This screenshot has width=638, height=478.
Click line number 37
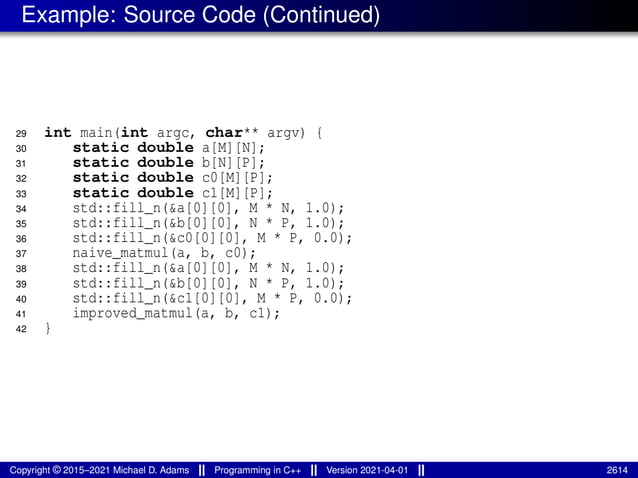[21, 254]
